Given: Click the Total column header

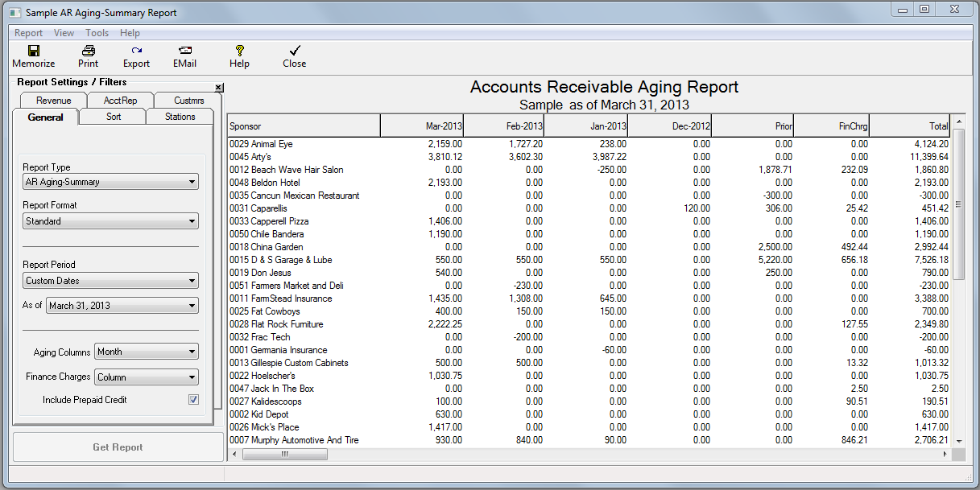Looking at the screenshot, I should click(910, 126).
